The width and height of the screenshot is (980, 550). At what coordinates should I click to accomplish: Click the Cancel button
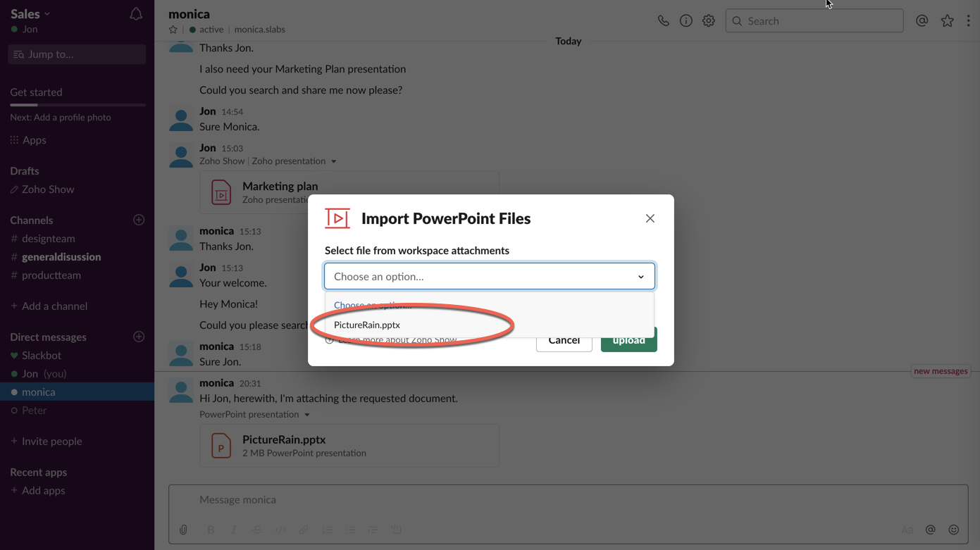pos(564,340)
